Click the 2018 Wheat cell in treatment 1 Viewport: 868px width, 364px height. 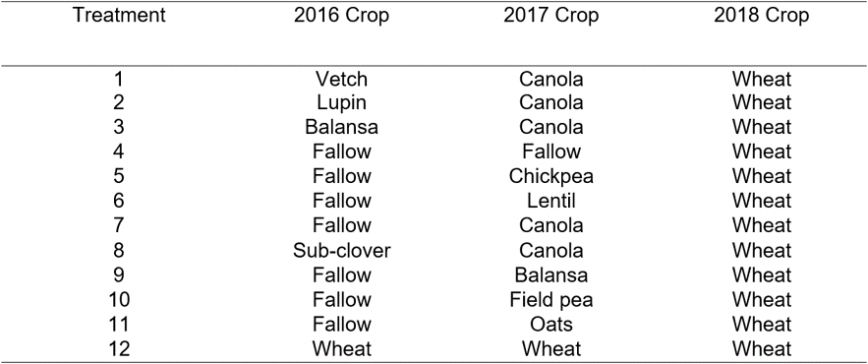761,80
